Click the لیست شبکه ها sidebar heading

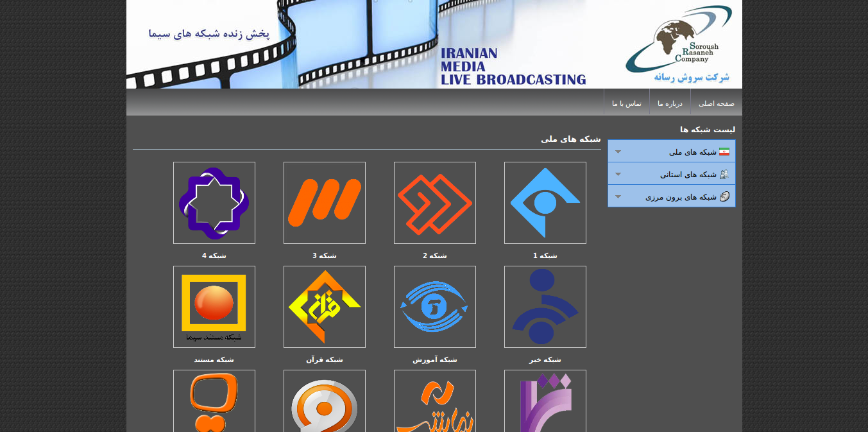click(x=708, y=130)
